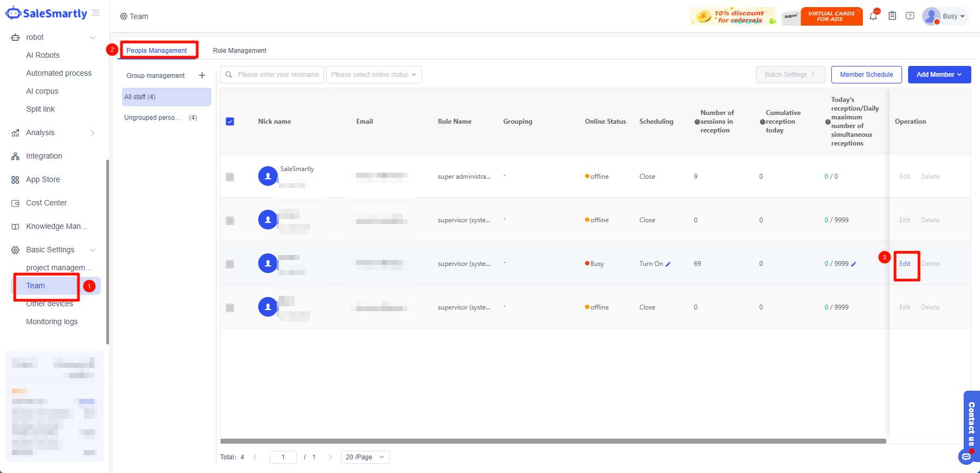Click Edit for the Busy supervisor row

(x=905, y=264)
